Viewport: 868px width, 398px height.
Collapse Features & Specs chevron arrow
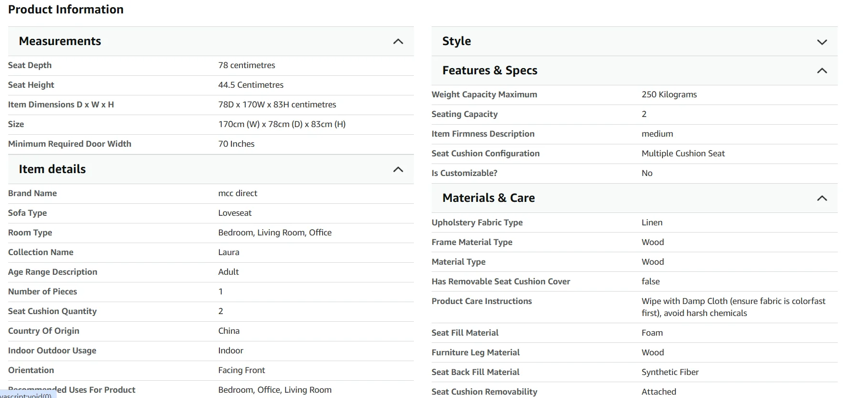[822, 71]
